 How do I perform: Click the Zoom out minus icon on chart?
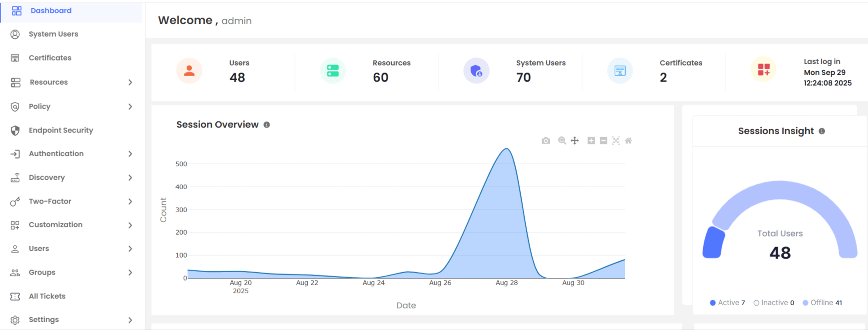[604, 141]
